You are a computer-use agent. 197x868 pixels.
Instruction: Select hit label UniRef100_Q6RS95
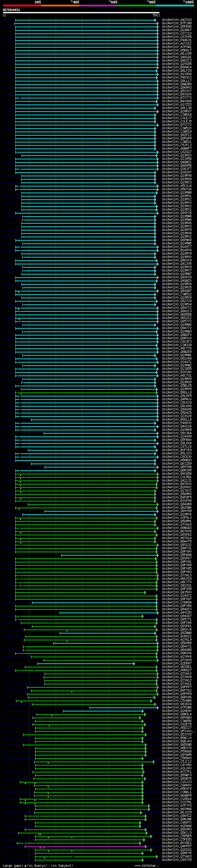coord(177,470)
